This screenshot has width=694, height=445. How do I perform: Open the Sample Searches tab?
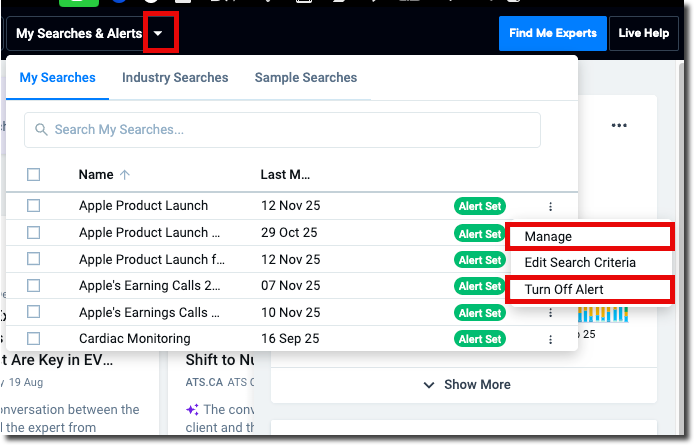click(305, 78)
